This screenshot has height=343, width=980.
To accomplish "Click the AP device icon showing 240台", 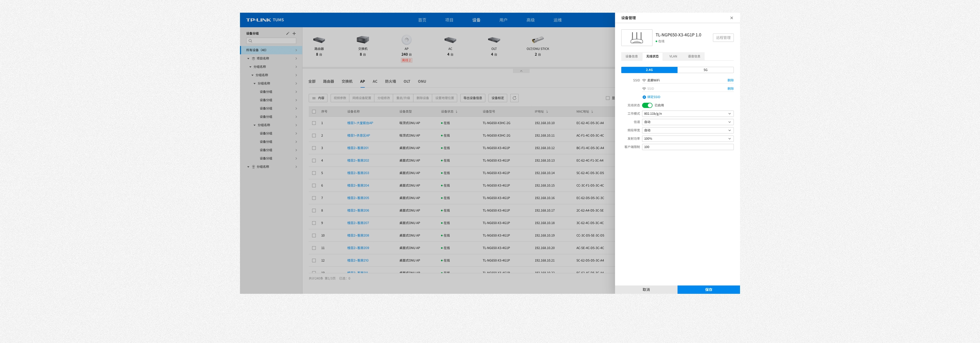I will coord(406,40).
